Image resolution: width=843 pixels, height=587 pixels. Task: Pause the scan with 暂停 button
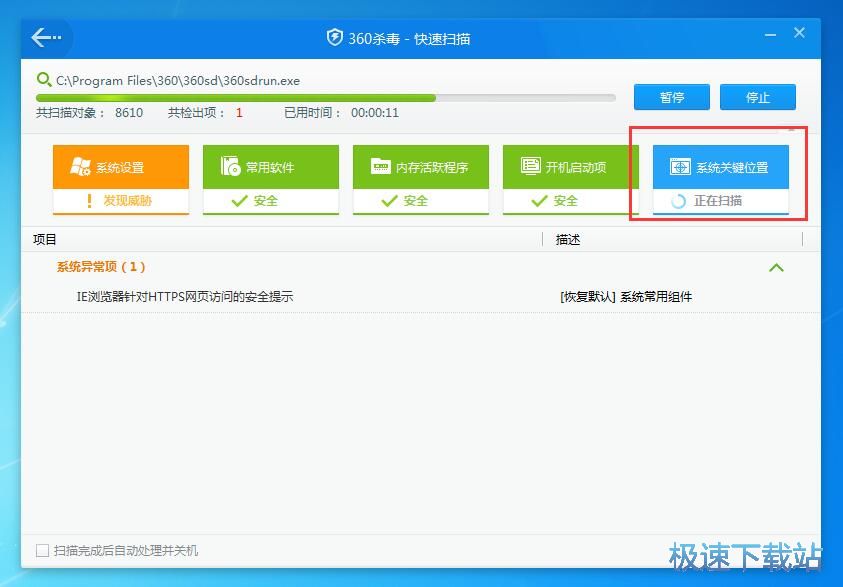point(671,97)
